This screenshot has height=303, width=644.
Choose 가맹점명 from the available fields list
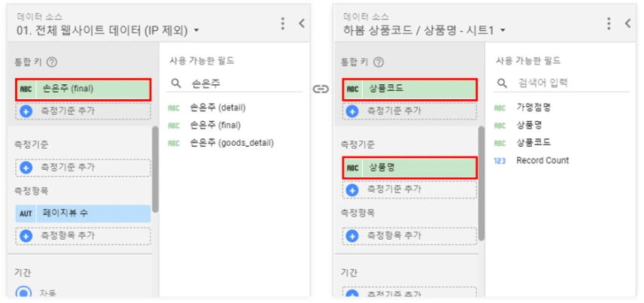pos(533,108)
